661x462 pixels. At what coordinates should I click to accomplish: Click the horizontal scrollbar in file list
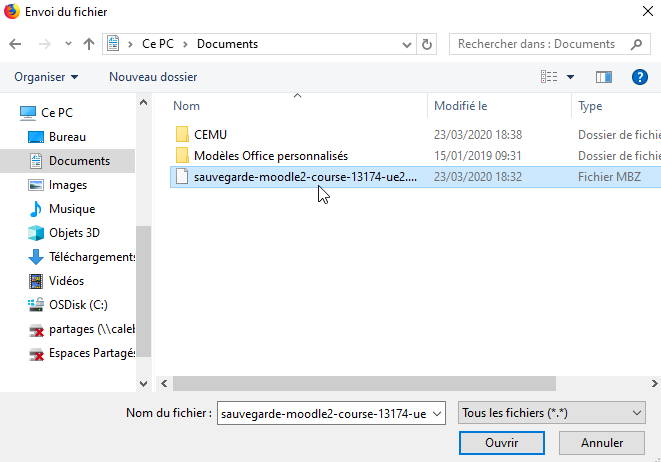[x=360, y=383]
